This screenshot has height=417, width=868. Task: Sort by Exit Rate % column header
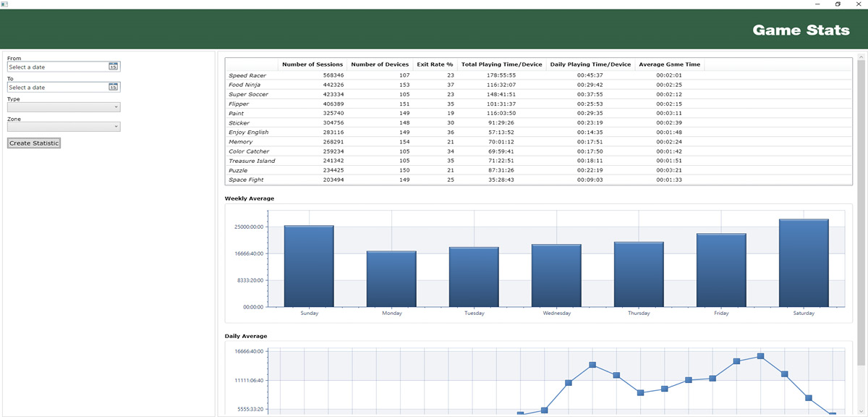coord(435,64)
